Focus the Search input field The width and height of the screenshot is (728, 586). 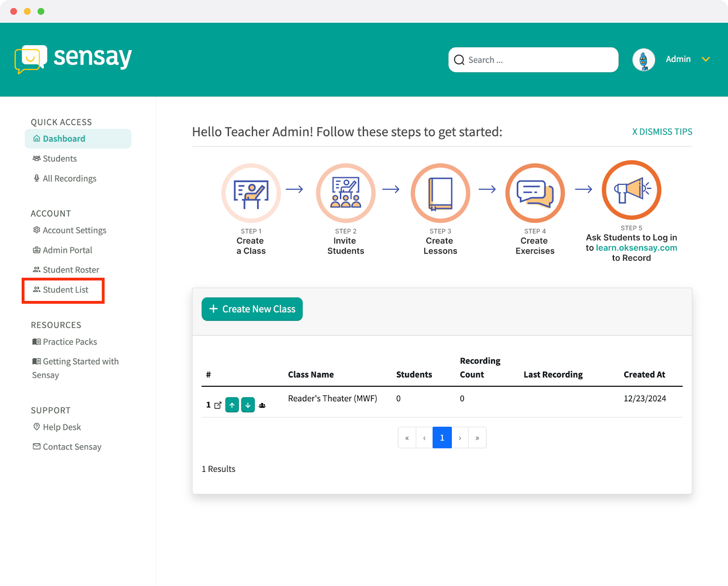coord(533,60)
